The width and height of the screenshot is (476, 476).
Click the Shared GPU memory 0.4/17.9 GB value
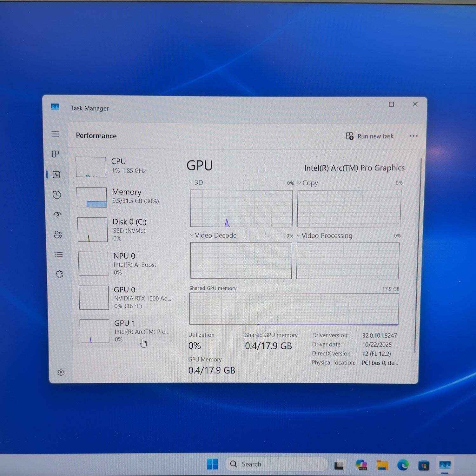point(268,346)
